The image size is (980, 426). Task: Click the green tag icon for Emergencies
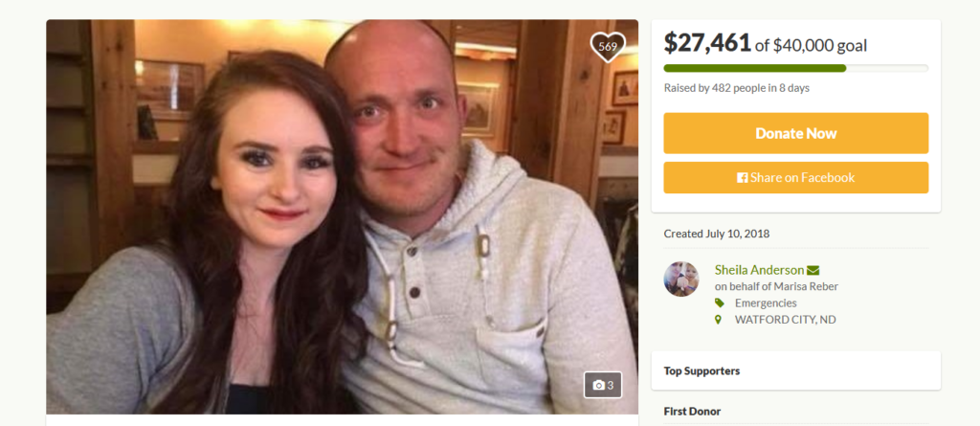coord(720,303)
